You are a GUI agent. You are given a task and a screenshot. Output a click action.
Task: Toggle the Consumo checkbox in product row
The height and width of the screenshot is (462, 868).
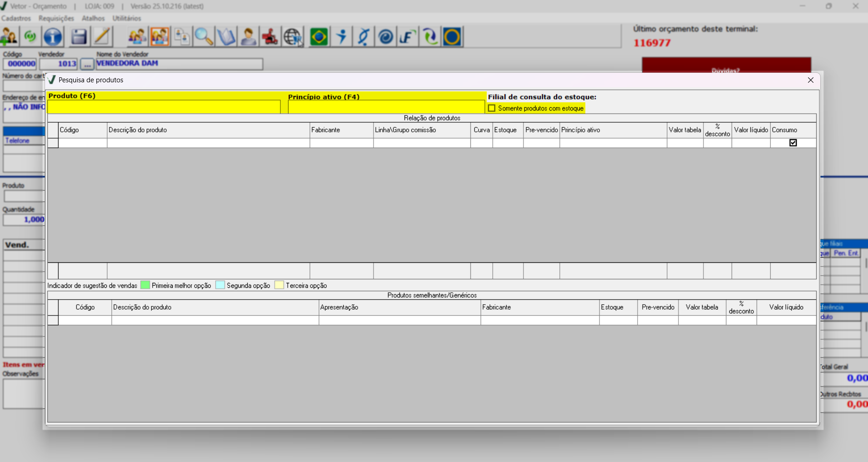point(793,143)
